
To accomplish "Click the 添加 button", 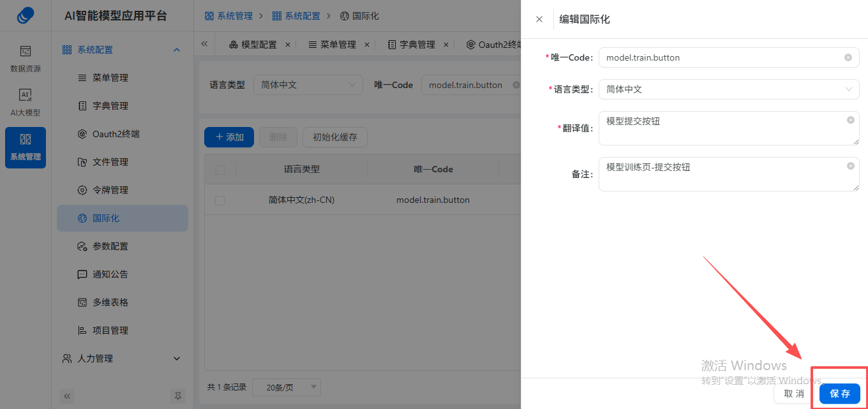I will click(229, 137).
